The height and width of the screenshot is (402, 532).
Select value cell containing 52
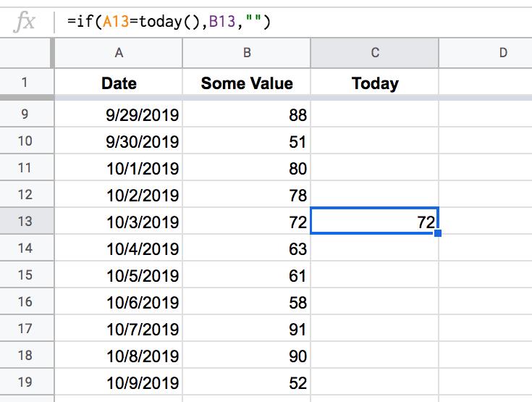coord(247,382)
